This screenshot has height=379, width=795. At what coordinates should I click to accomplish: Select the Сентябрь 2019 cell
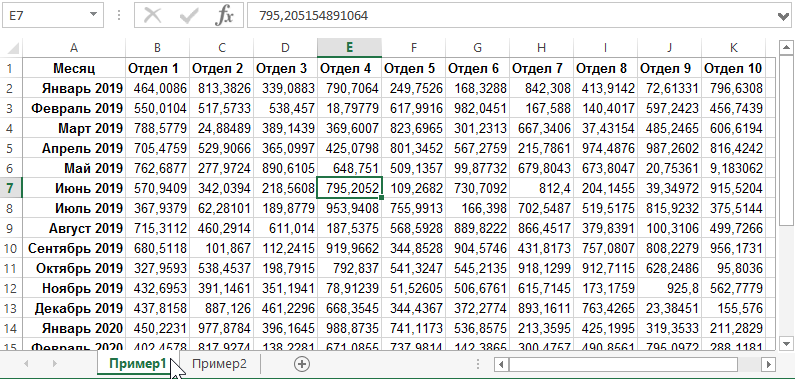pos(74,248)
